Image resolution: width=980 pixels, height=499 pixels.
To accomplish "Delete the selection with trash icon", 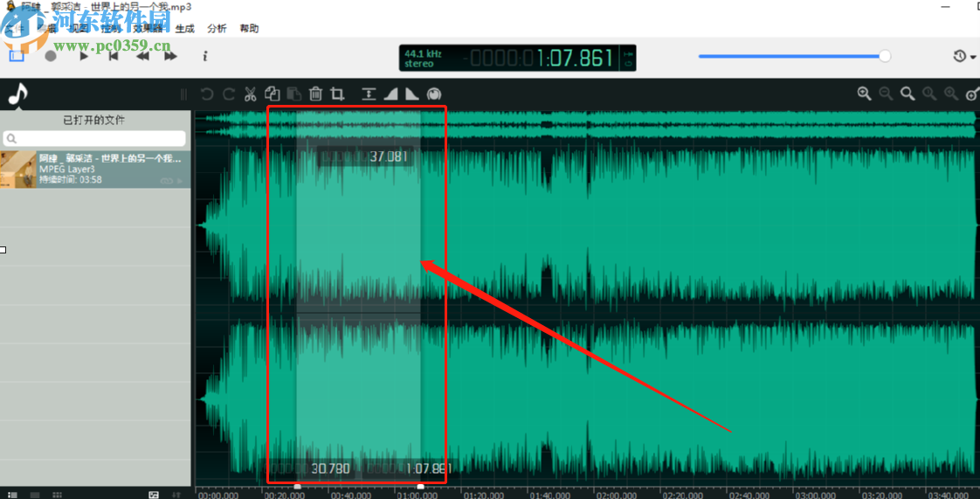I will pos(315,94).
